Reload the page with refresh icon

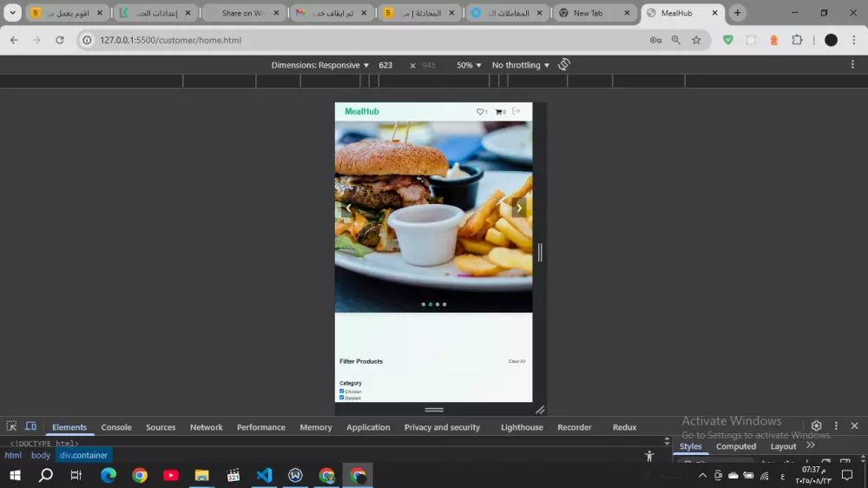(60, 40)
